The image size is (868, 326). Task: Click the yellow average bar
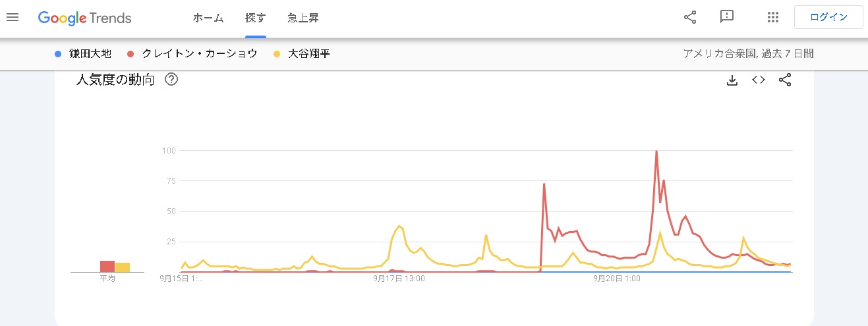[x=123, y=267]
